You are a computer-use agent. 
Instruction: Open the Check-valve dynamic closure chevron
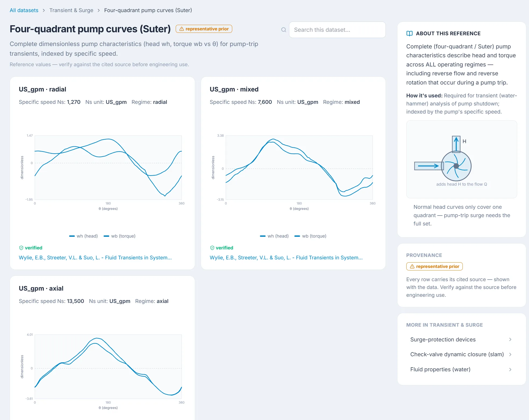coord(510,354)
